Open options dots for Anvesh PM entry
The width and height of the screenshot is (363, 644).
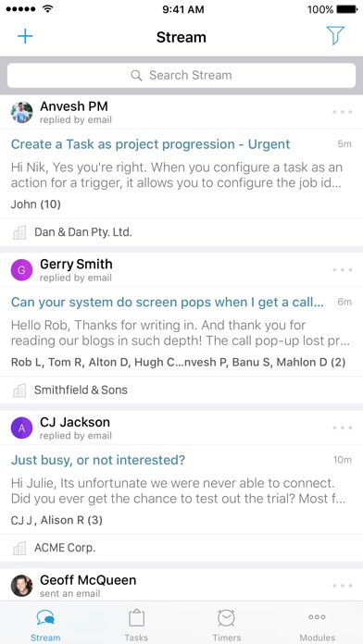342,112
